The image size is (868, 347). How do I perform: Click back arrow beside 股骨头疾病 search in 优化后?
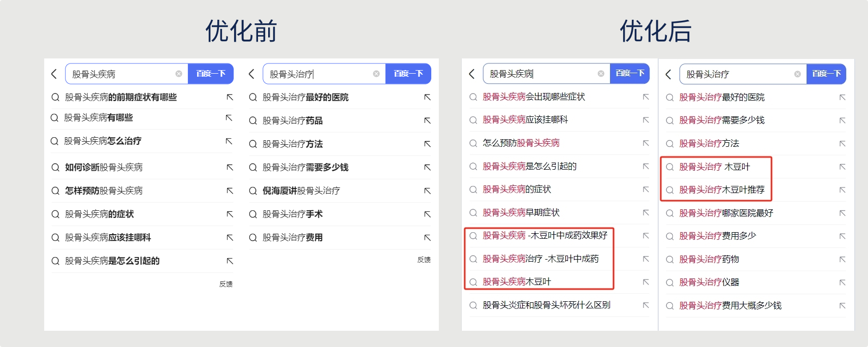472,74
